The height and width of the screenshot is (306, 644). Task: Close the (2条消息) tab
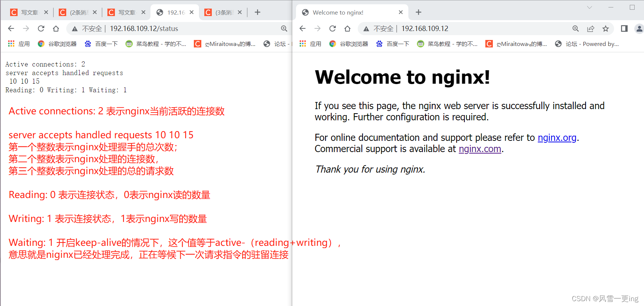[95, 12]
